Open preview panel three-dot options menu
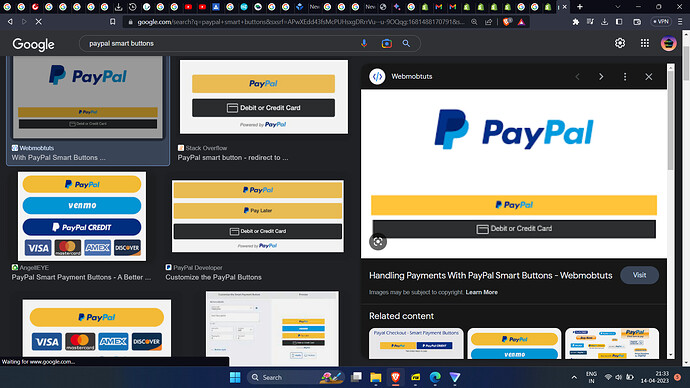 (625, 77)
